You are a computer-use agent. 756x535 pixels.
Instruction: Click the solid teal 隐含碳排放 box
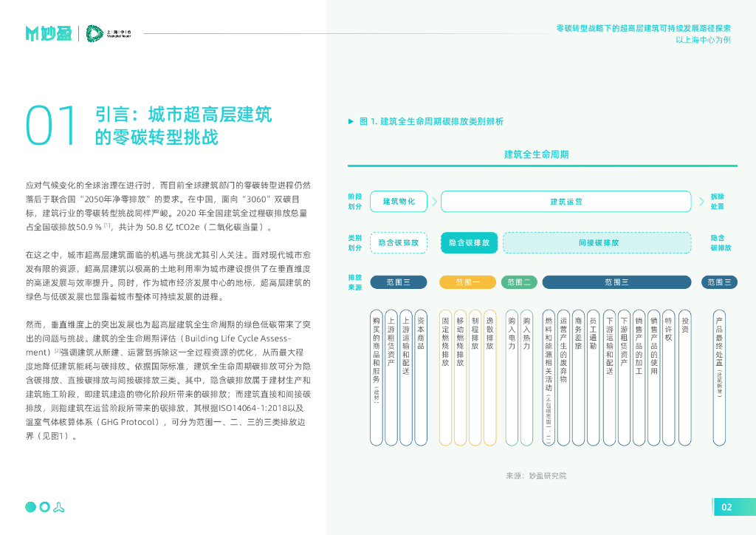pos(469,242)
